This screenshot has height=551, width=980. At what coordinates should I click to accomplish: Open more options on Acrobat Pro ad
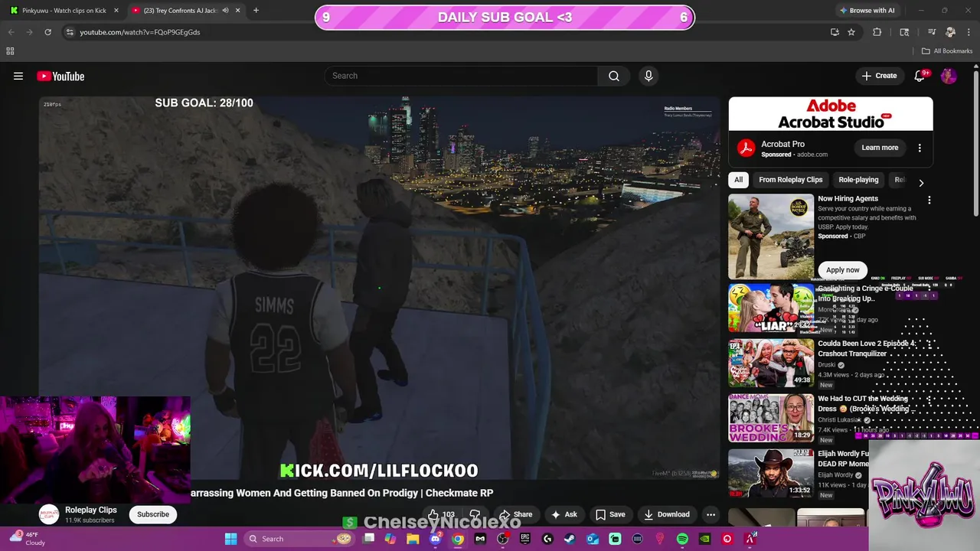[x=920, y=148]
